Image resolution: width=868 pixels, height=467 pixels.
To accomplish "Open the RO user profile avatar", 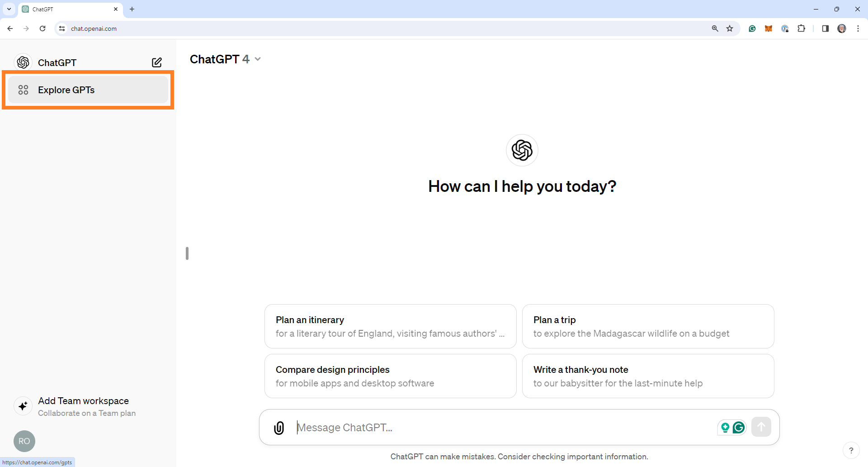I will pos(24,441).
